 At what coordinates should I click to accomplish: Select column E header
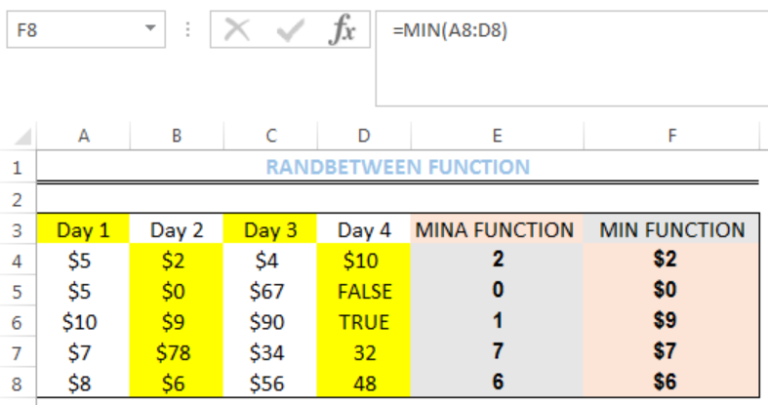pos(497,136)
